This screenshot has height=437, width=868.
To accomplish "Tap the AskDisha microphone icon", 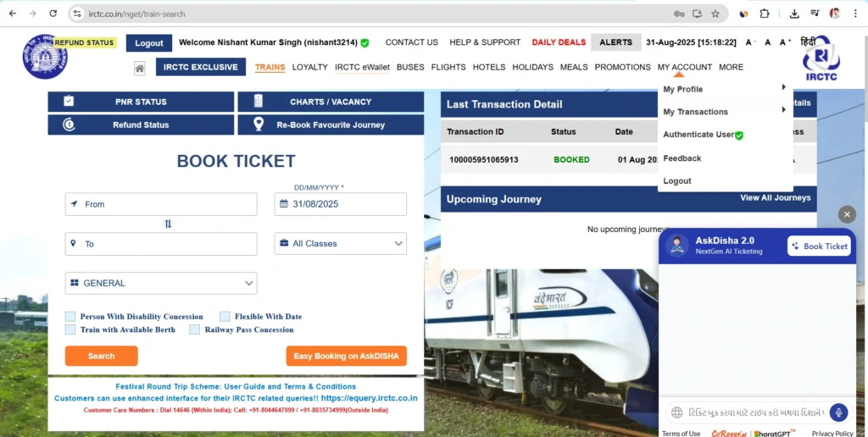I will point(838,412).
